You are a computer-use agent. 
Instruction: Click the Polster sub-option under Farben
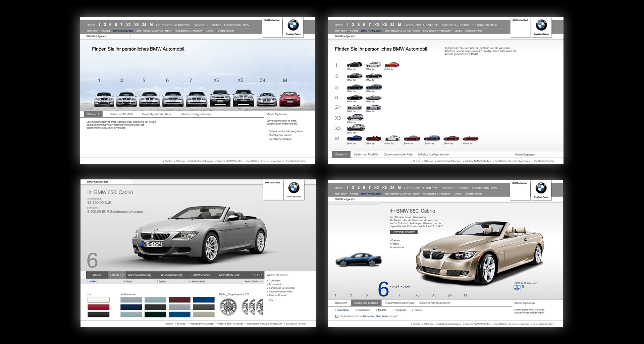pyautogui.click(x=128, y=282)
